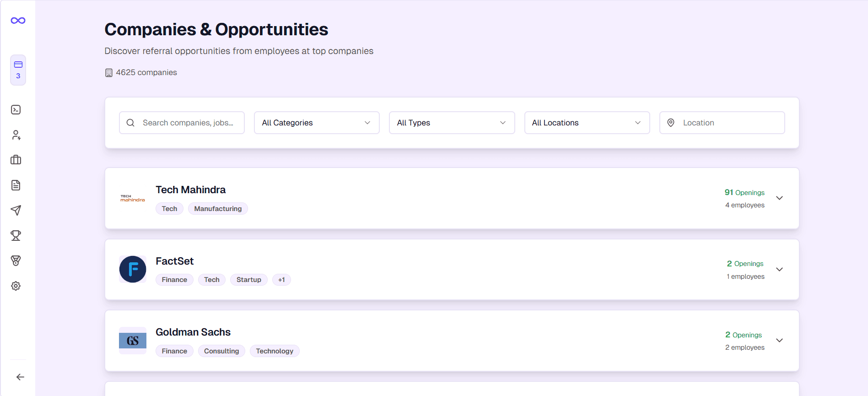Image resolution: width=868 pixels, height=396 pixels.
Task: Collapse sidebar using the left arrow
Action: coord(20,377)
